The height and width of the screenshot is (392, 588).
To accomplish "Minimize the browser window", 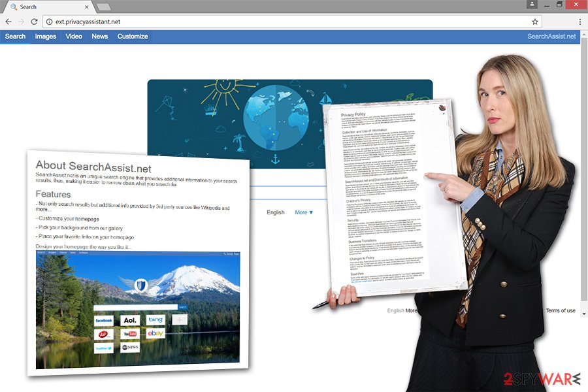I will click(x=547, y=5).
